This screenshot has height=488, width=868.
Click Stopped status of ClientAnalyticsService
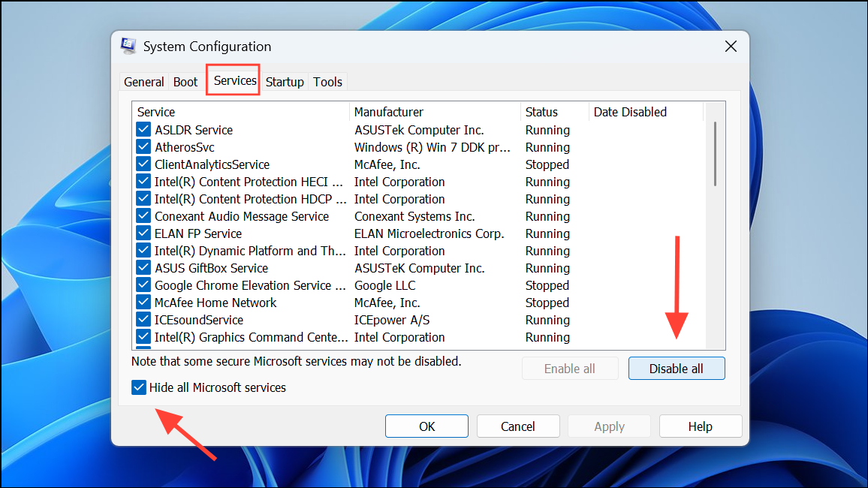click(x=547, y=164)
